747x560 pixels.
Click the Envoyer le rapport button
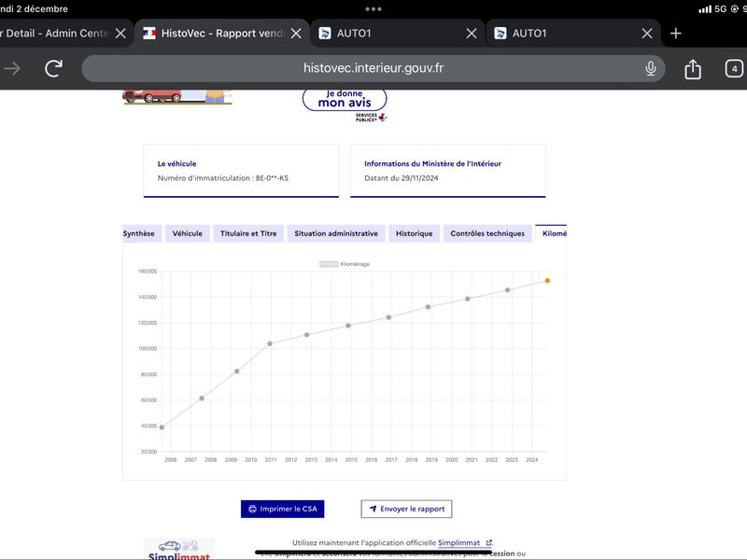coord(406,509)
